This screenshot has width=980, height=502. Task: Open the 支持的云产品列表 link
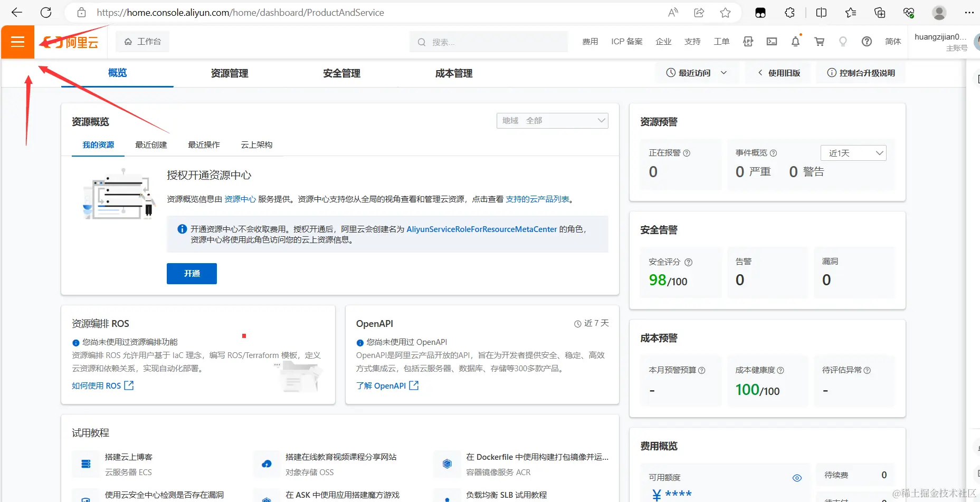537,199
